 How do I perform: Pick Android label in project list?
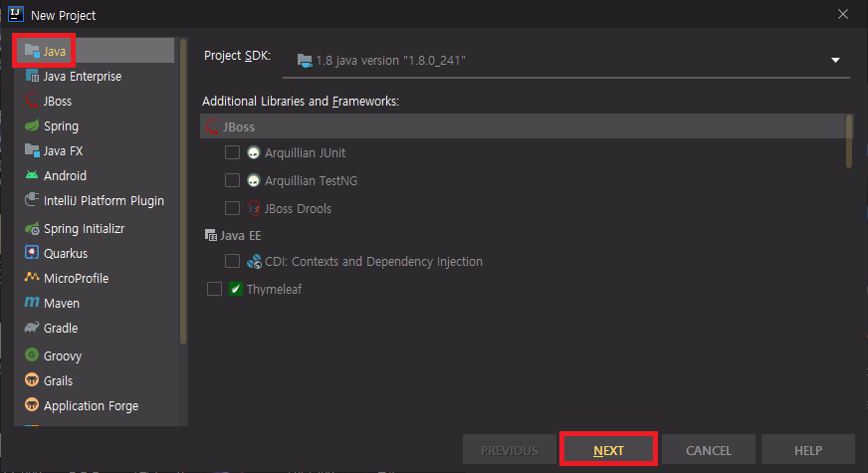pos(66,175)
